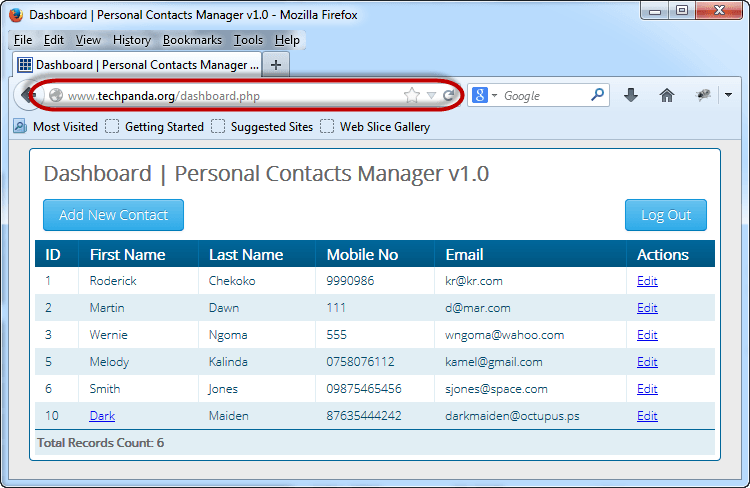The height and width of the screenshot is (488, 750).
Task: Switch to the Dashboard browser tab
Action: 137,64
